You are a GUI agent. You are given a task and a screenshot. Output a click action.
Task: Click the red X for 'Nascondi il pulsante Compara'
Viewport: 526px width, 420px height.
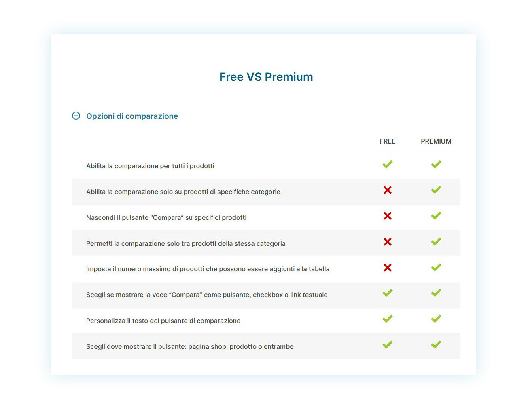(x=387, y=216)
